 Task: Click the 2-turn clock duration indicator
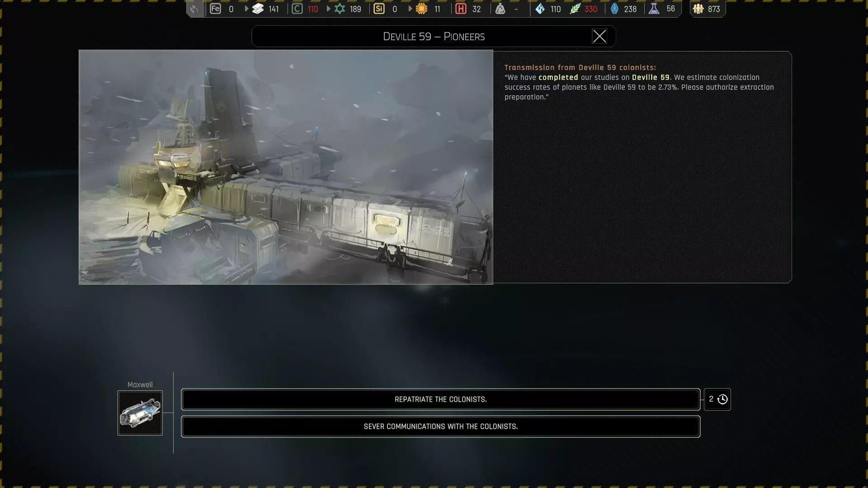(x=717, y=399)
